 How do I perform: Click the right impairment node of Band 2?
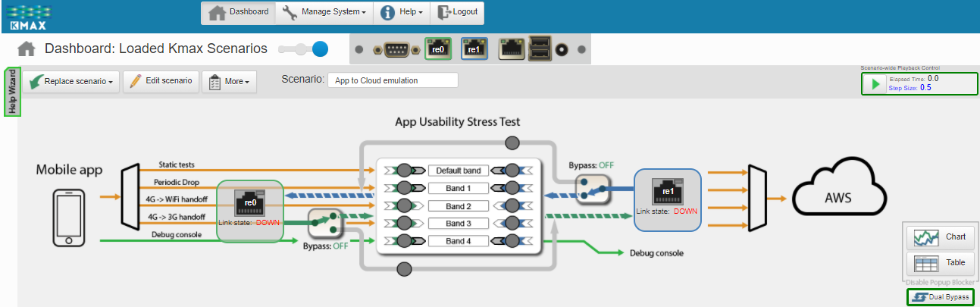coord(512,206)
